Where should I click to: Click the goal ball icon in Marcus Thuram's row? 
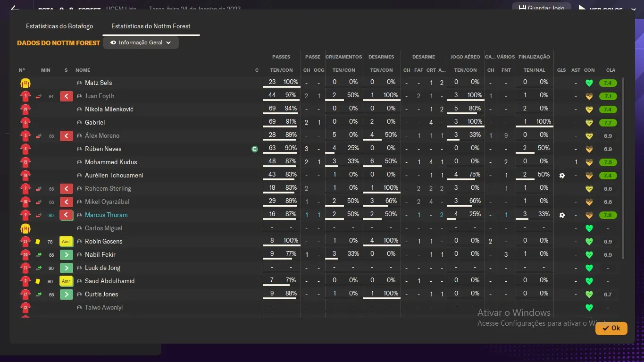[561, 215]
